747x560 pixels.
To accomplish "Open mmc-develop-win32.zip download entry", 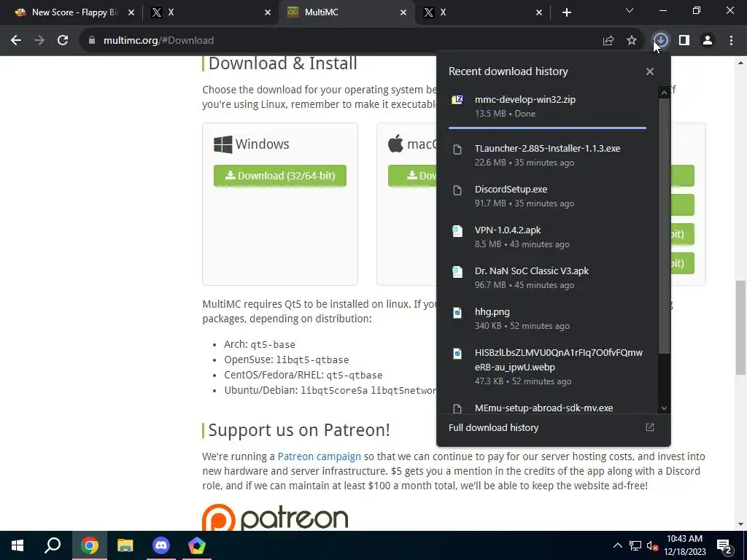I will click(547, 106).
